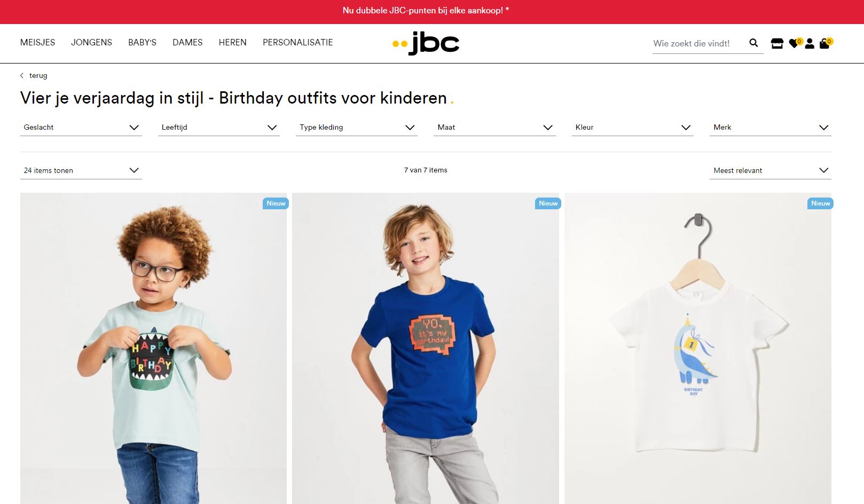Click the back chevron next to terug
Screen dimensions: 864x504
(22, 75)
